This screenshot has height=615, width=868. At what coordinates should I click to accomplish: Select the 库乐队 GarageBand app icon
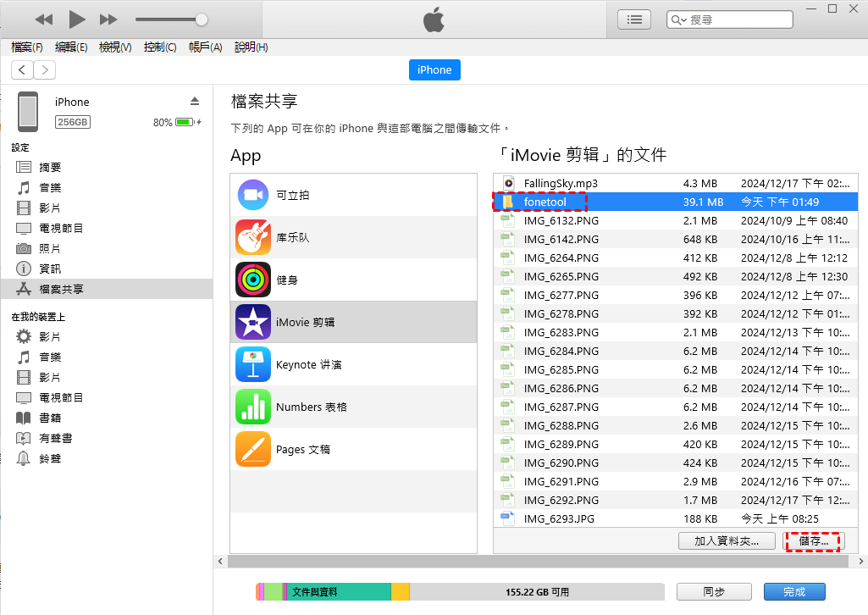pyautogui.click(x=253, y=238)
